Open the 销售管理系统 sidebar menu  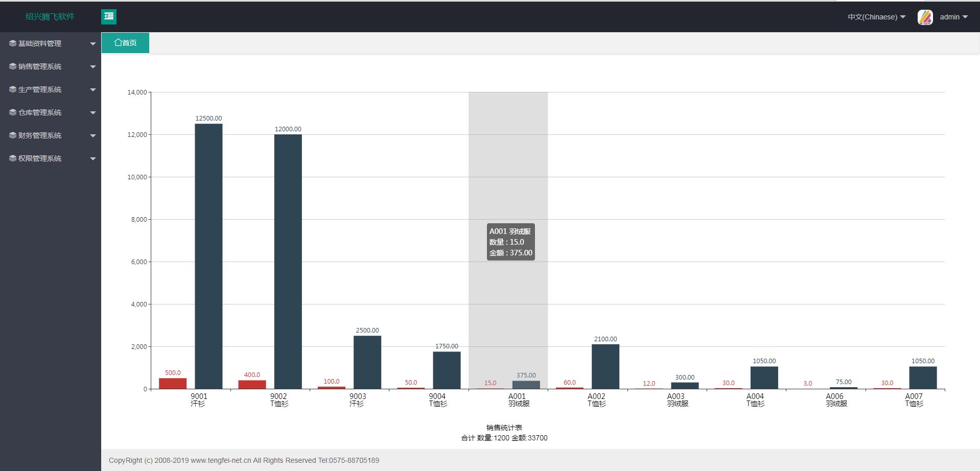coord(51,66)
